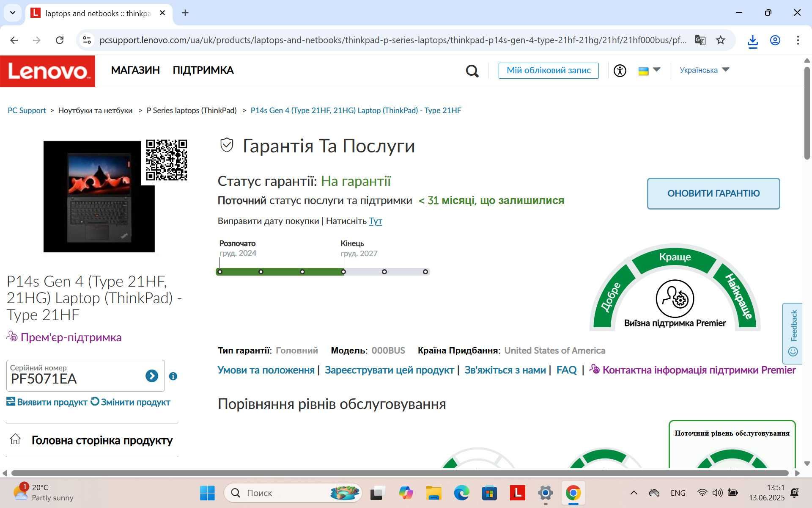
Task: Open Умови та положення link
Action: [x=266, y=370]
